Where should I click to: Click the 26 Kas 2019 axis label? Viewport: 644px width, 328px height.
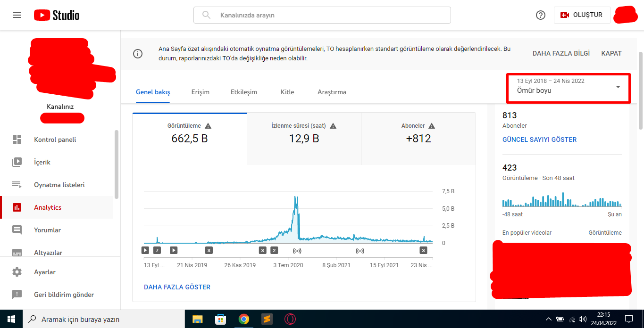tap(240, 265)
